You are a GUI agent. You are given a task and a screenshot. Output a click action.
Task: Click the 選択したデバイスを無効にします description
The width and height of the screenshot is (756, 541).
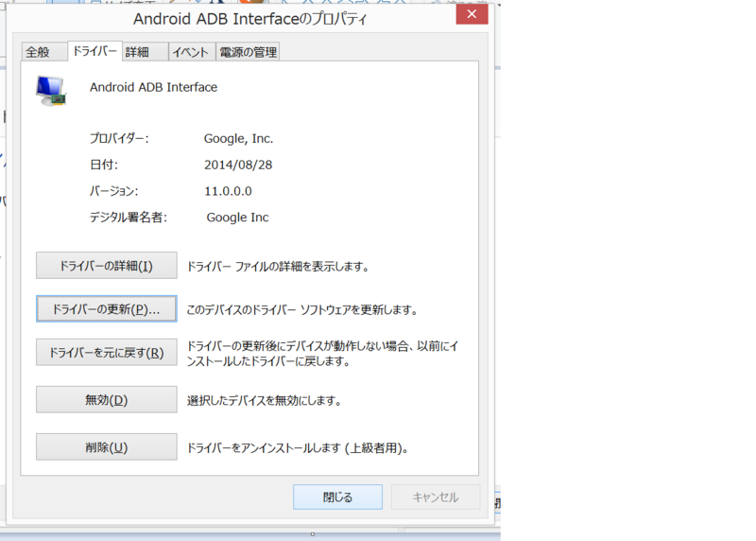click(x=265, y=401)
